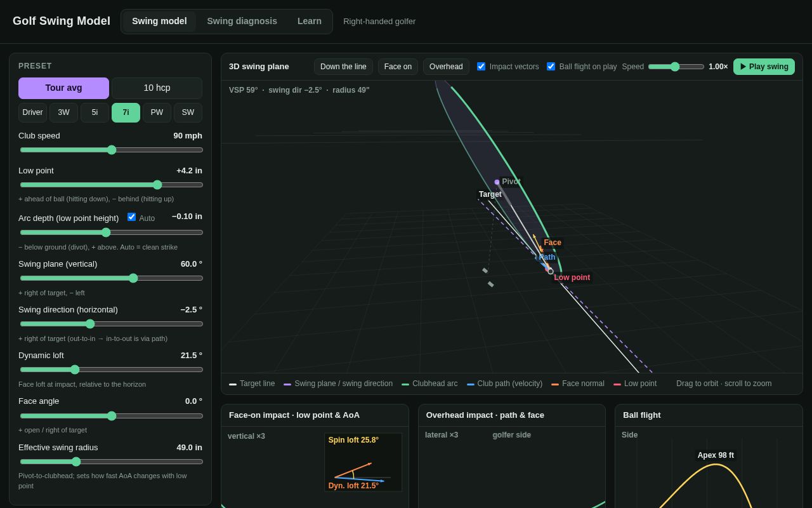Click the Spin loft 25.8° inset
Screen dimensions: 812x508
[x=363, y=462]
